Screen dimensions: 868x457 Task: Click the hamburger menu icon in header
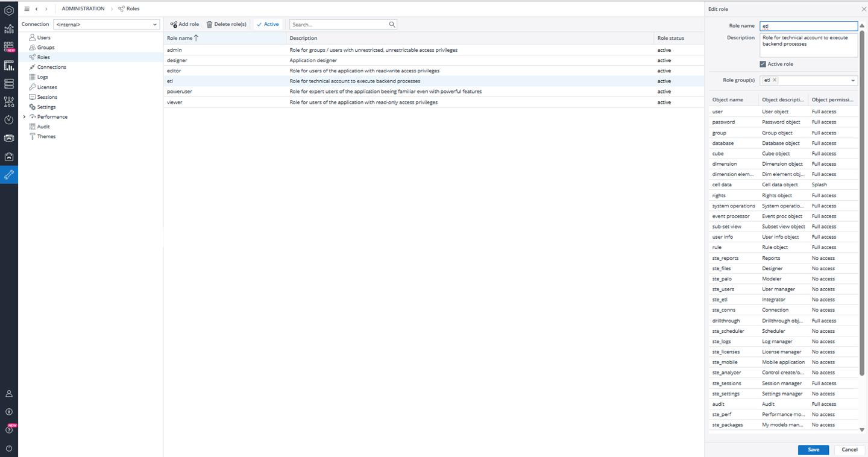(x=27, y=9)
